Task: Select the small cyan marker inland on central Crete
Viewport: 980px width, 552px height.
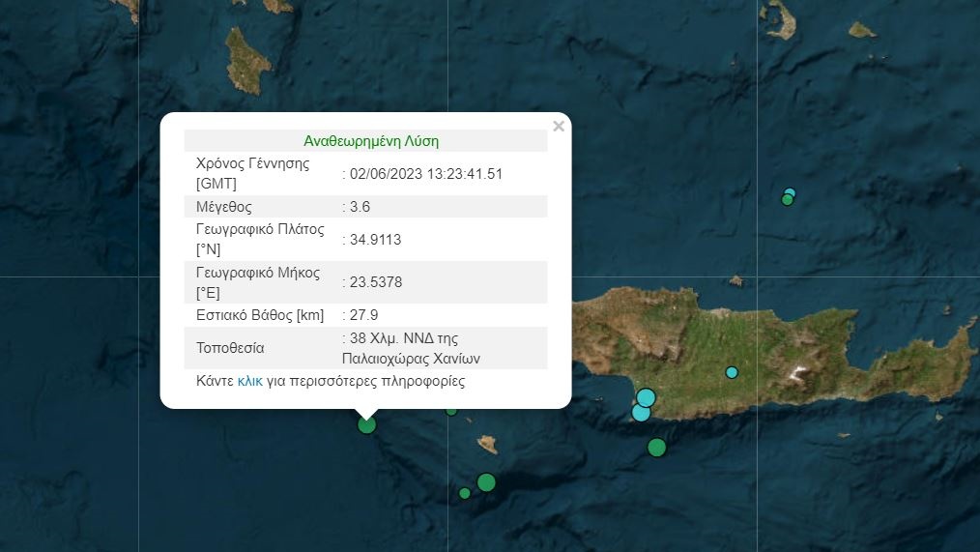Action: 732,372
